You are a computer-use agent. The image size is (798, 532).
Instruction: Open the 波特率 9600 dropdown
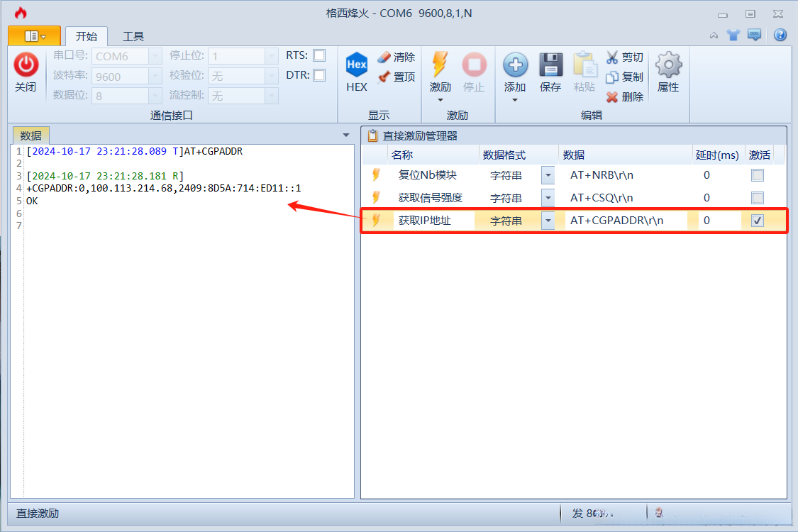click(x=155, y=76)
